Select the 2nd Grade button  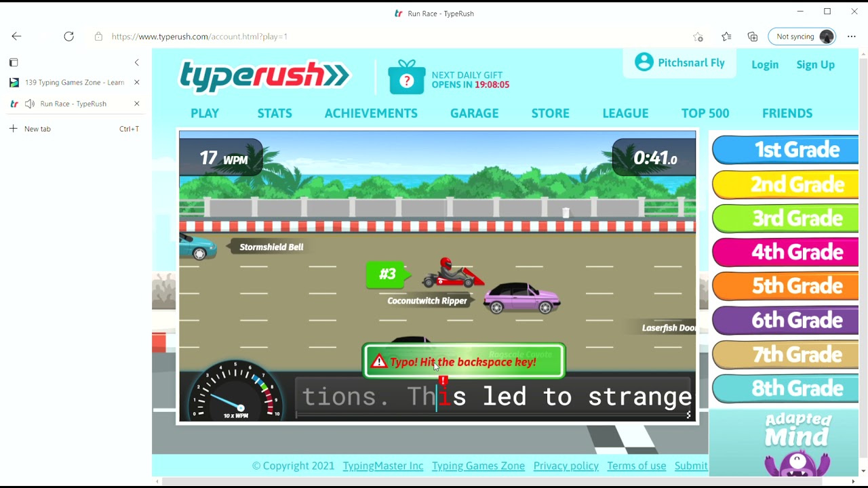785,184
